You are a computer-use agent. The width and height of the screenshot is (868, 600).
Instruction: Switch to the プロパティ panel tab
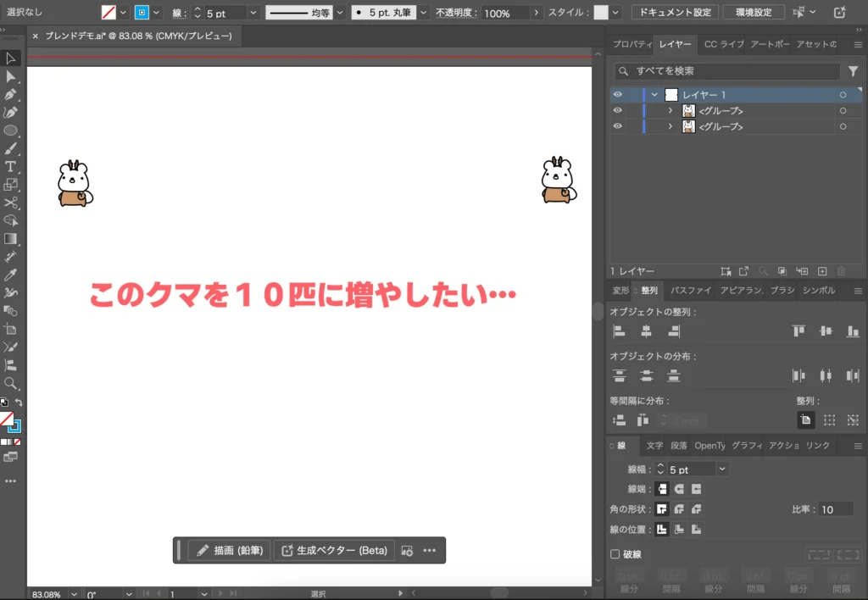tap(630, 44)
